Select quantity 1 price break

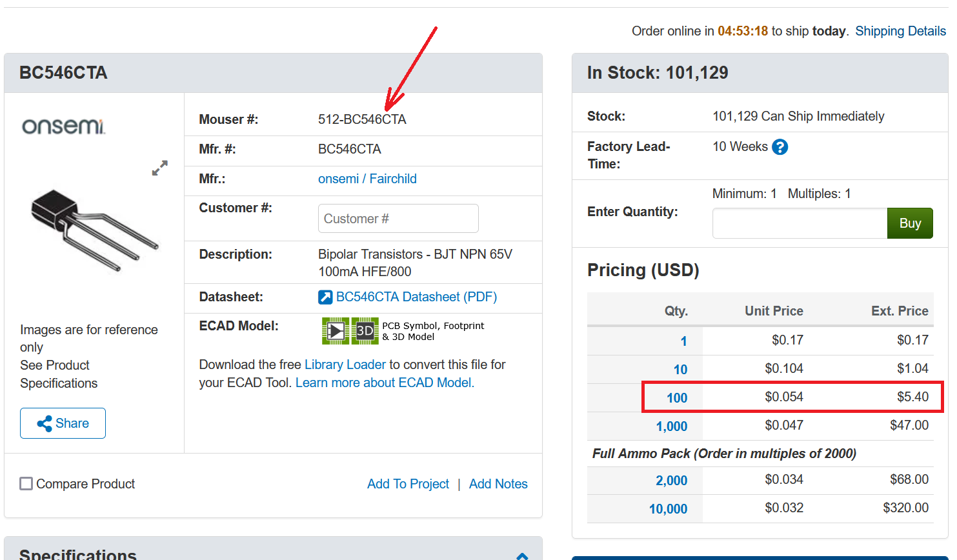[683, 341]
